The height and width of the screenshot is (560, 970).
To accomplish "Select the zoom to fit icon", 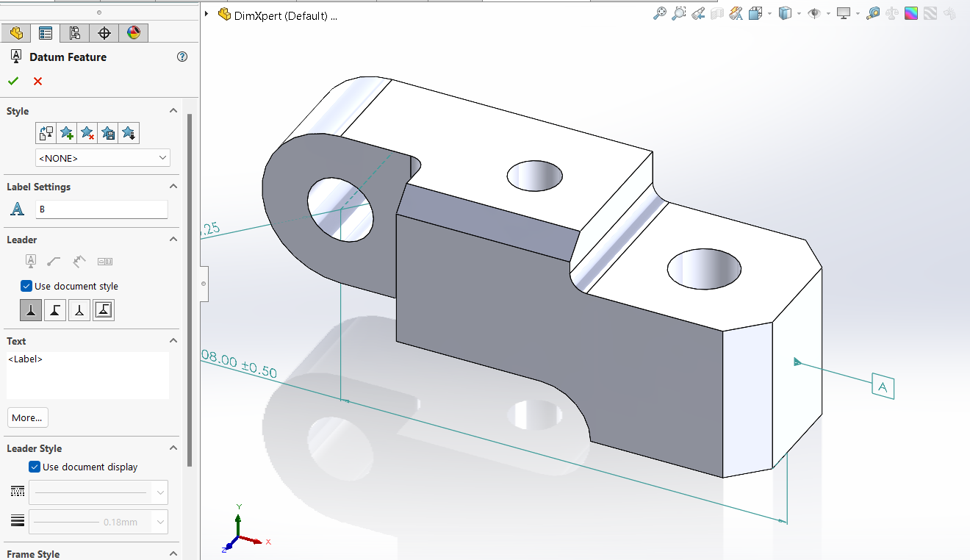I will [661, 13].
